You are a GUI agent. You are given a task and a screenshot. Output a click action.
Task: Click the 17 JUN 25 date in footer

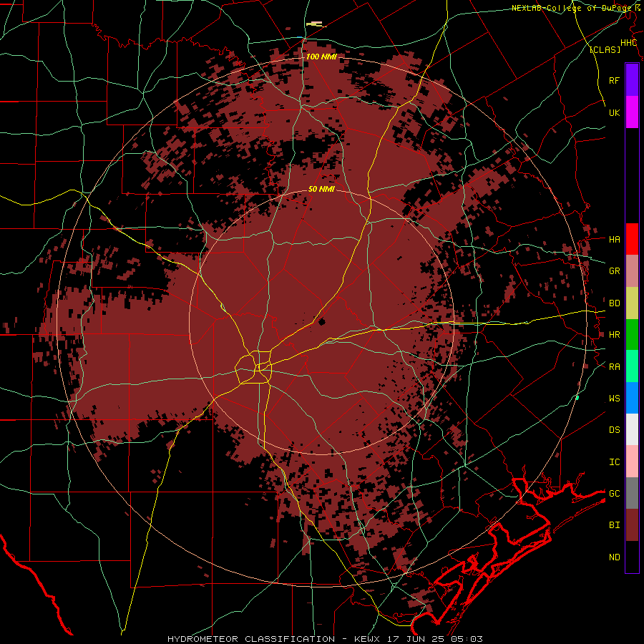coord(416,639)
